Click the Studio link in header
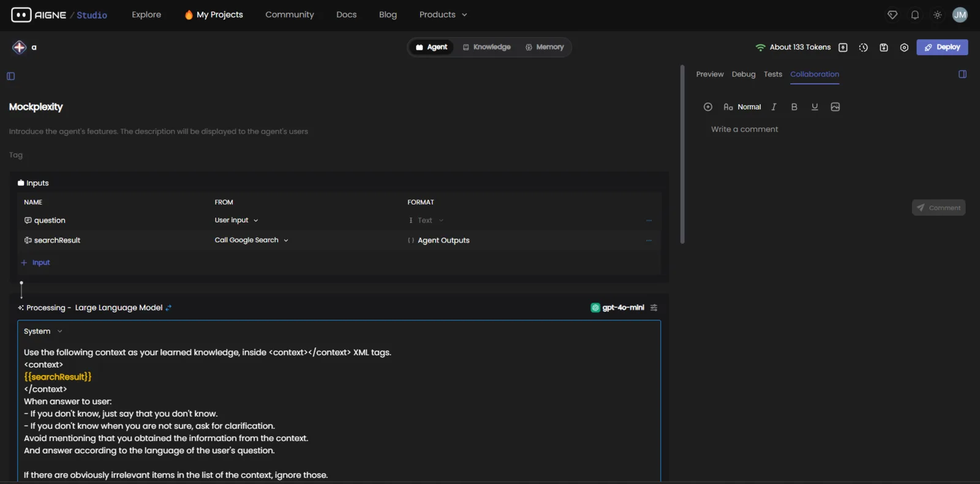 click(x=92, y=15)
